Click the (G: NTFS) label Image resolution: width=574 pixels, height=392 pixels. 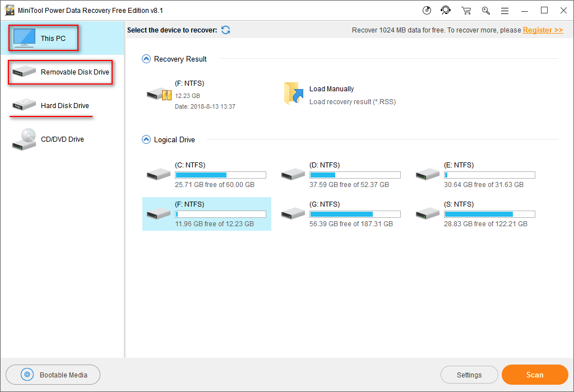325,204
